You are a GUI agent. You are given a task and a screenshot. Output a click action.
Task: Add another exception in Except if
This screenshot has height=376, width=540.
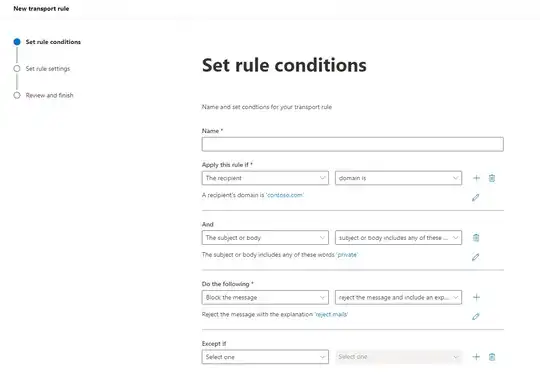pyautogui.click(x=476, y=357)
